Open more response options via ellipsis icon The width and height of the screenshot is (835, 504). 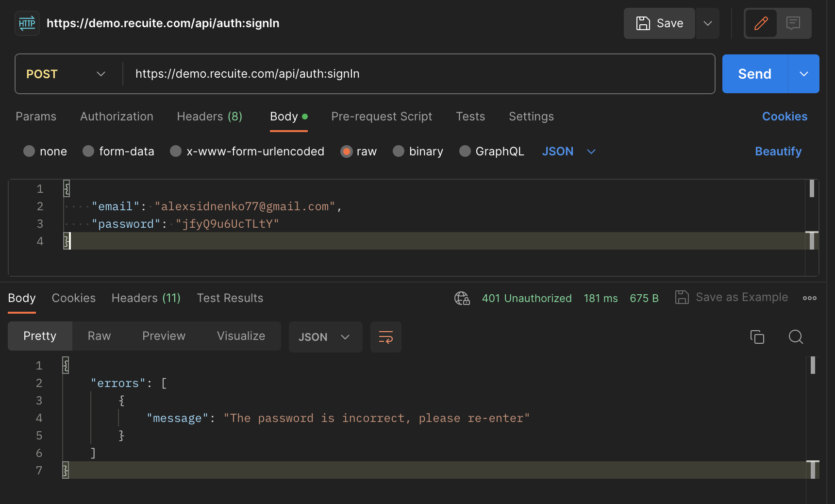pos(809,298)
